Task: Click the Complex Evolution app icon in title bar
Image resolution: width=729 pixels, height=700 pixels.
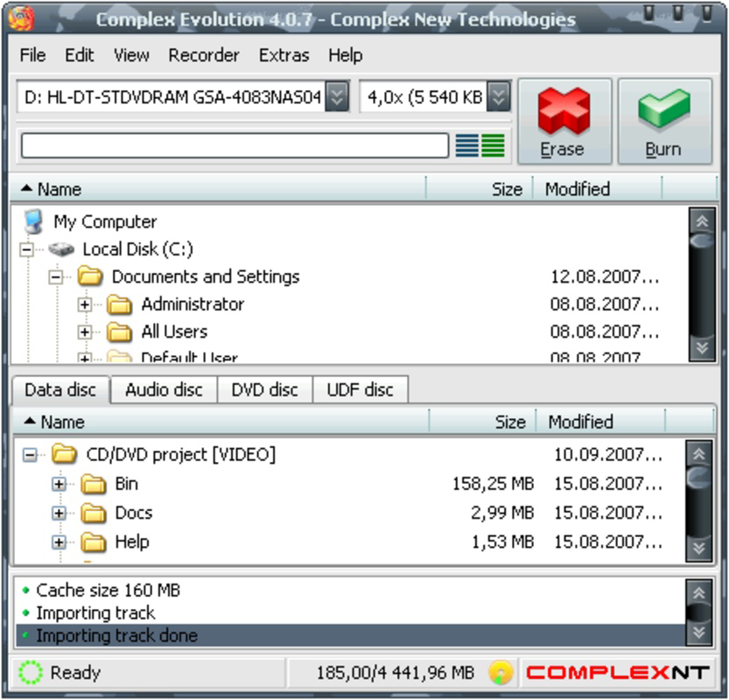Action: (x=21, y=18)
